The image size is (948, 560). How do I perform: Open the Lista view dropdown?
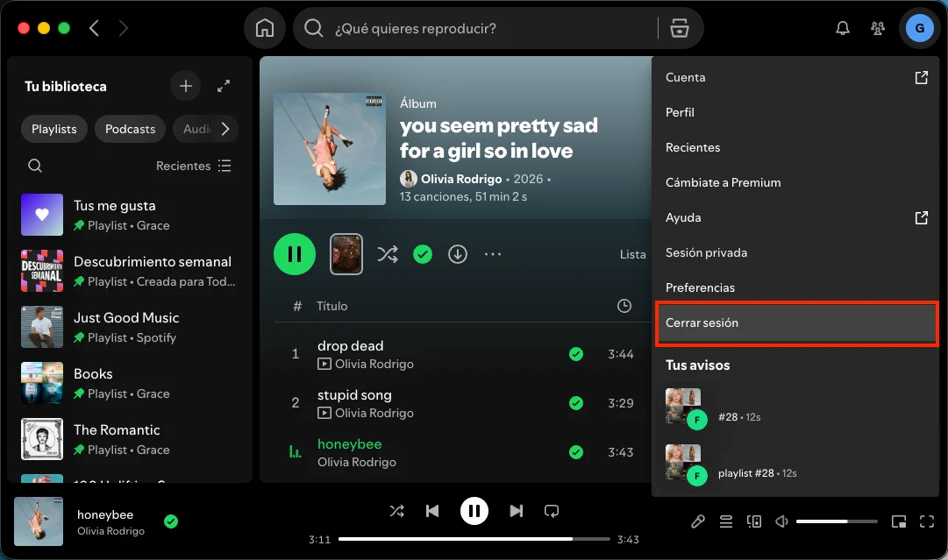[x=633, y=254]
